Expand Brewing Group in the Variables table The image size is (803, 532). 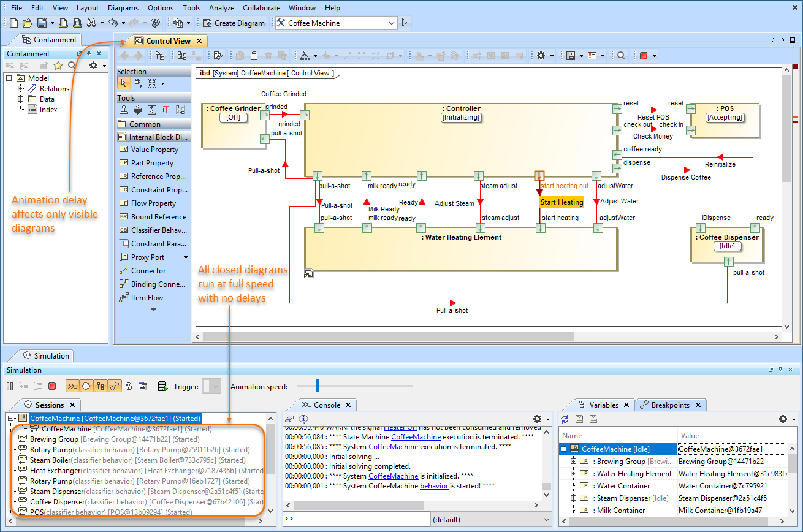point(574,462)
